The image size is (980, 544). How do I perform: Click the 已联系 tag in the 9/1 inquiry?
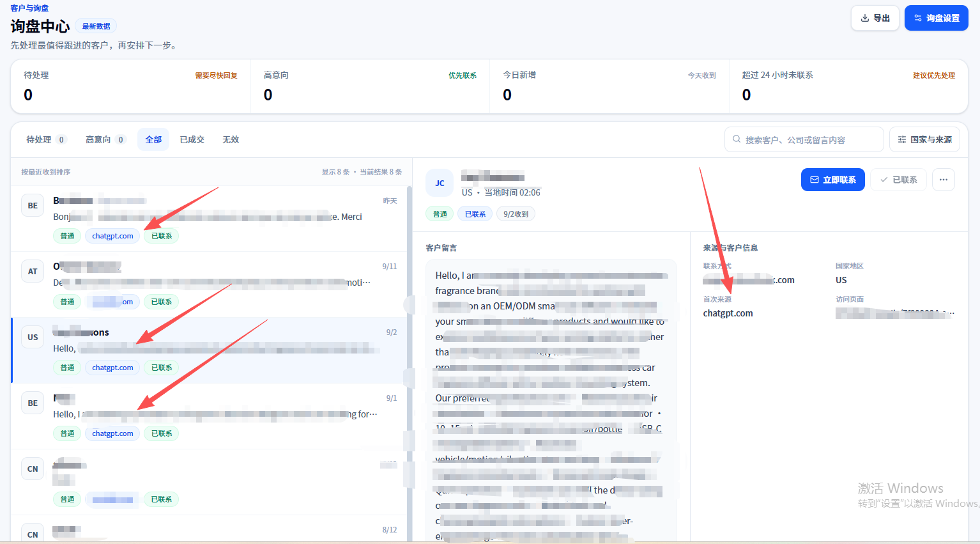pyautogui.click(x=162, y=433)
